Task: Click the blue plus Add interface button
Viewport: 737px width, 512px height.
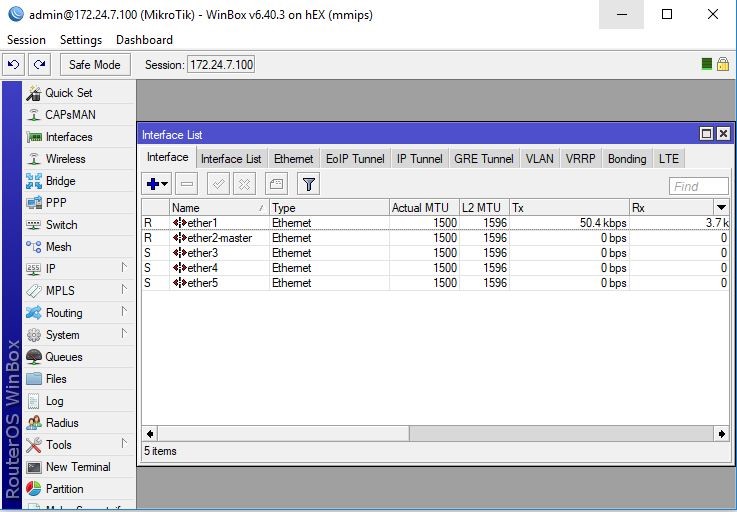Action: coord(156,184)
